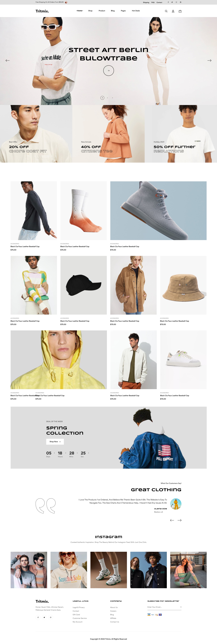
Task: Open the search icon in header
Action: coord(166,11)
